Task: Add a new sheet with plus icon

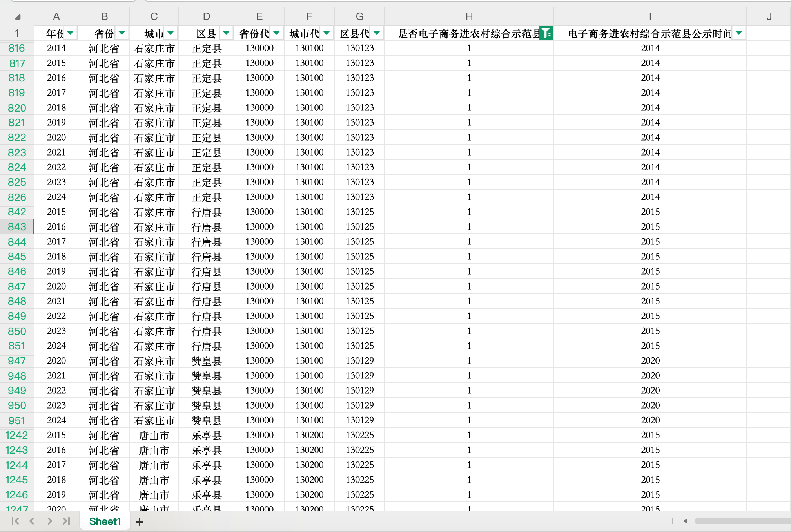Action: coord(140,521)
